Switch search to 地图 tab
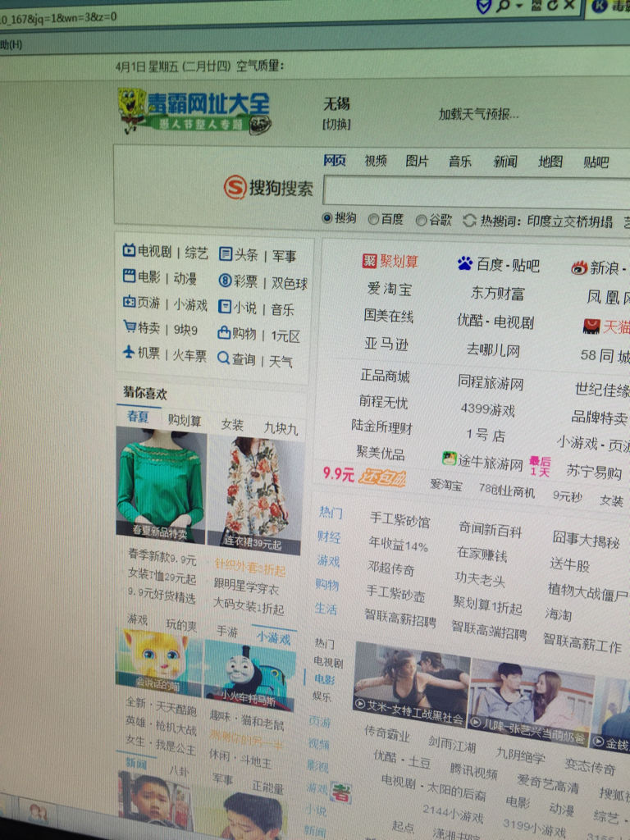The image size is (630, 840). tap(550, 162)
